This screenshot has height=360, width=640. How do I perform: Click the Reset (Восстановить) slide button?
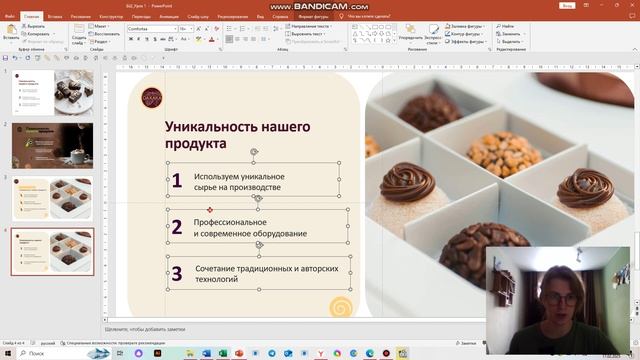click(x=104, y=34)
